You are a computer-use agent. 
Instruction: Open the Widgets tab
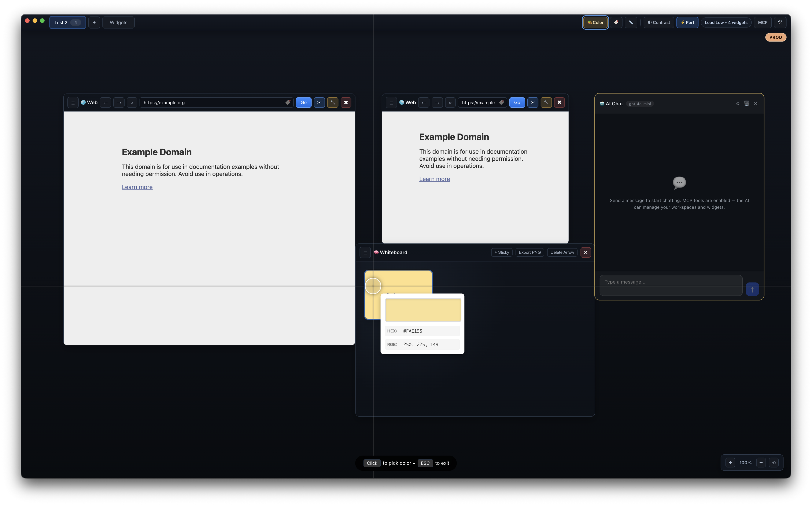point(118,22)
